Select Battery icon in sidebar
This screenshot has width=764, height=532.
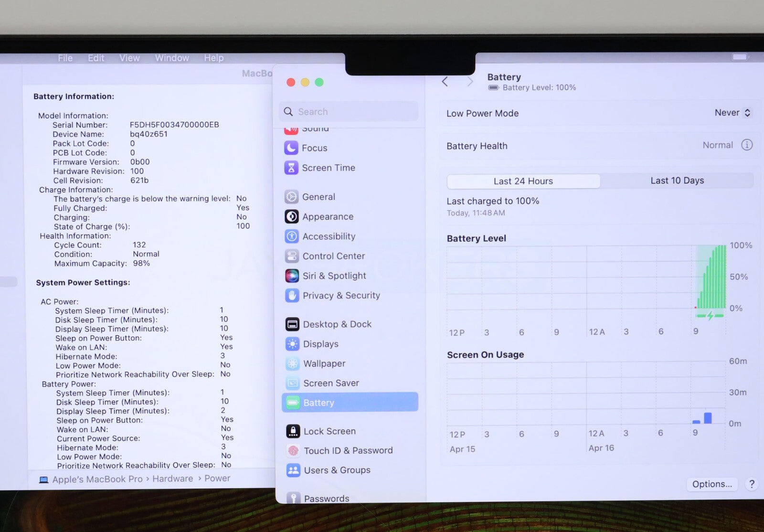pyautogui.click(x=293, y=403)
